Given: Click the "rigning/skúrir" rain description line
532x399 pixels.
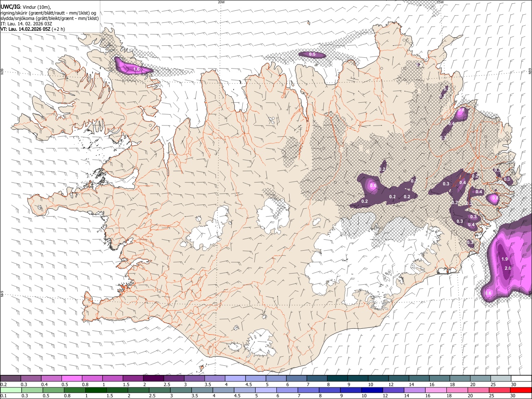Looking at the screenshot, I should [x=48, y=13].
